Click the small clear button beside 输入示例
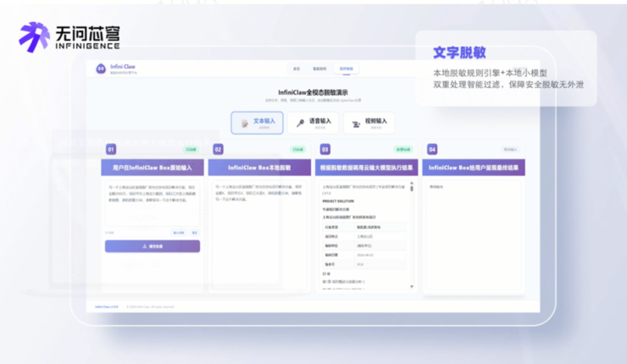The width and height of the screenshot is (627, 364). click(x=194, y=232)
